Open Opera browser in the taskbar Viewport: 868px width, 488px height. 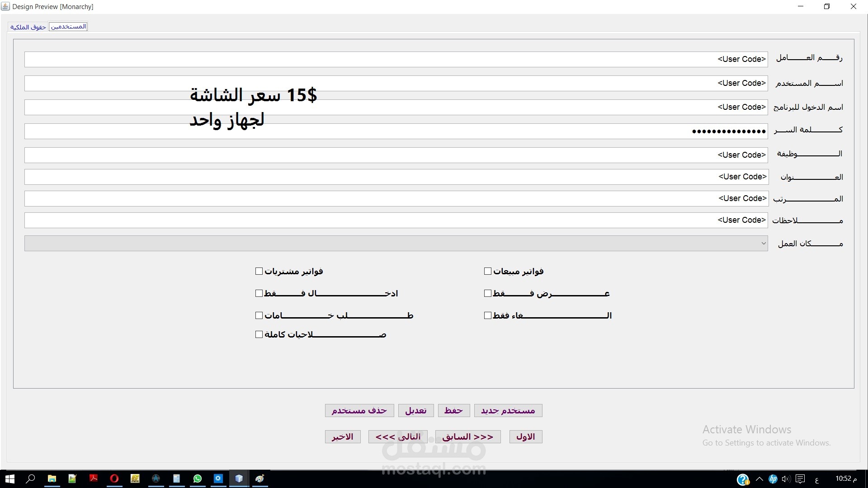point(114,479)
